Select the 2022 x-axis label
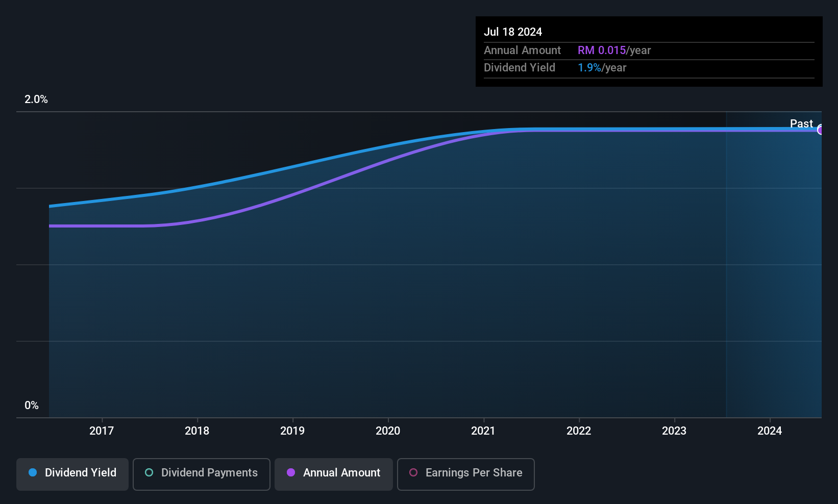 (579, 431)
